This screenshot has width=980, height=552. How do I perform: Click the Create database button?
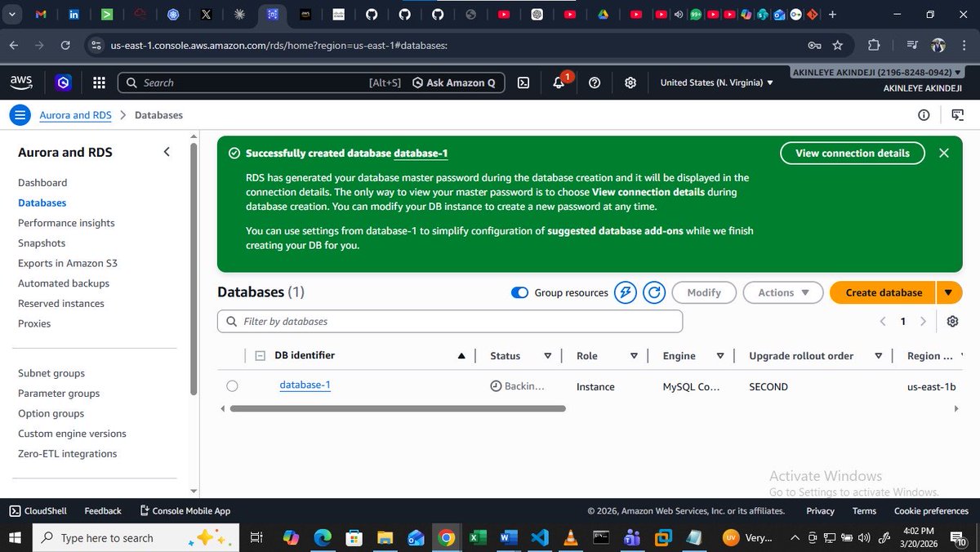(x=884, y=292)
